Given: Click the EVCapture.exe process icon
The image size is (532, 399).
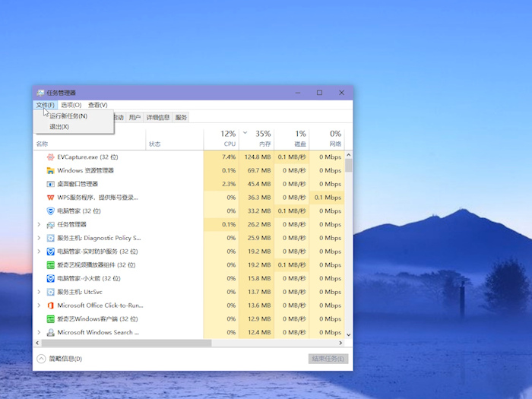Looking at the screenshot, I should [50, 157].
